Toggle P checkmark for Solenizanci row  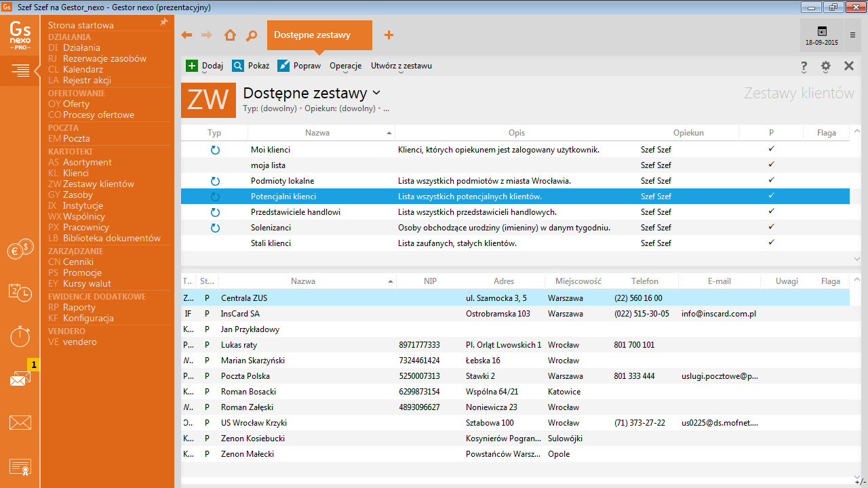[771, 227]
